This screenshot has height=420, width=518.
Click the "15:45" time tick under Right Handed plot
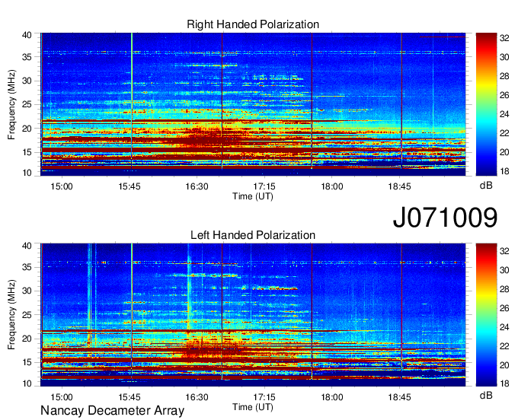click(129, 186)
